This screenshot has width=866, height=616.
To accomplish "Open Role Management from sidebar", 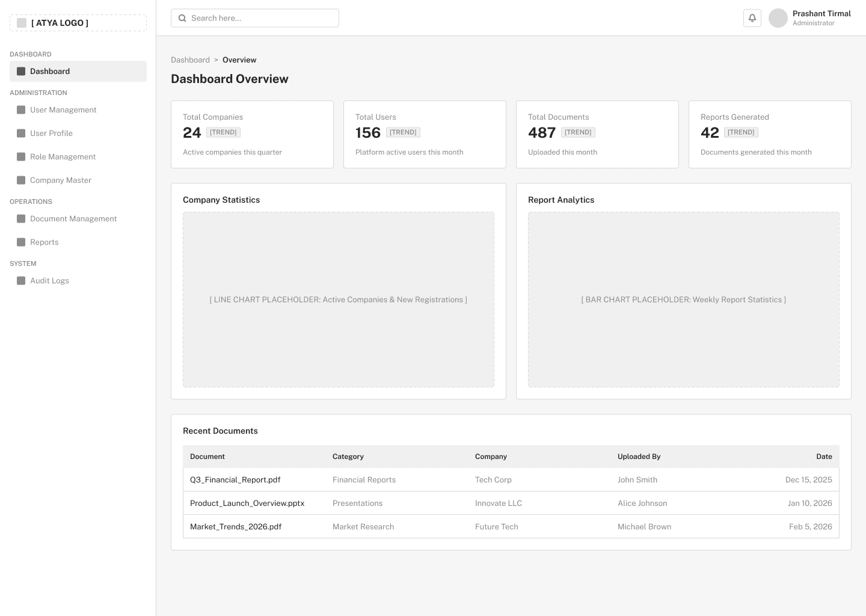I will (78, 156).
